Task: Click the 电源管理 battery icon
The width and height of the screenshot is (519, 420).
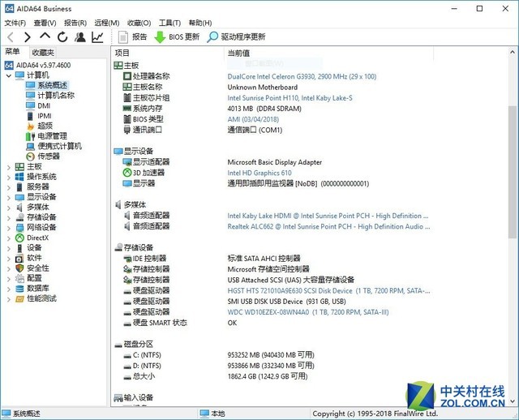Action: 31,136
